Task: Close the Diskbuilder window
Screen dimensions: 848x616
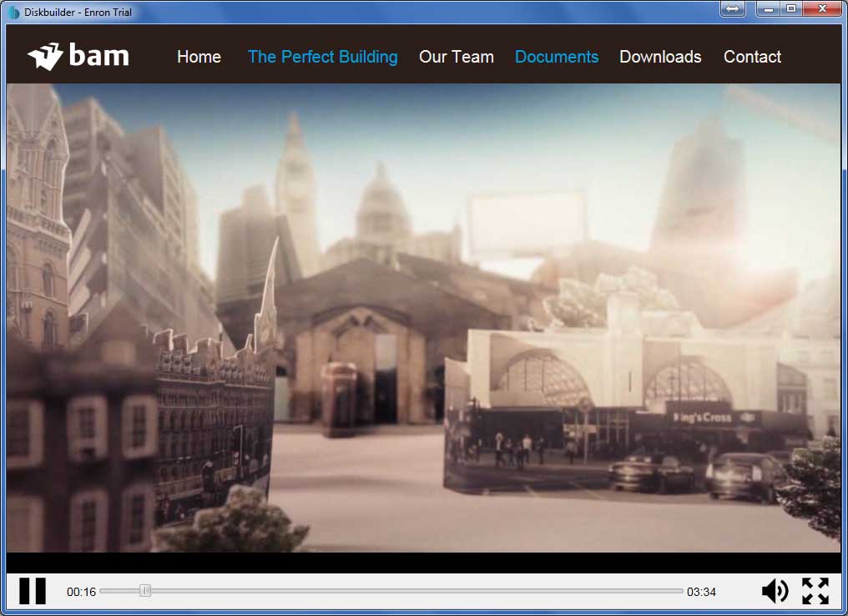Action: click(822, 8)
